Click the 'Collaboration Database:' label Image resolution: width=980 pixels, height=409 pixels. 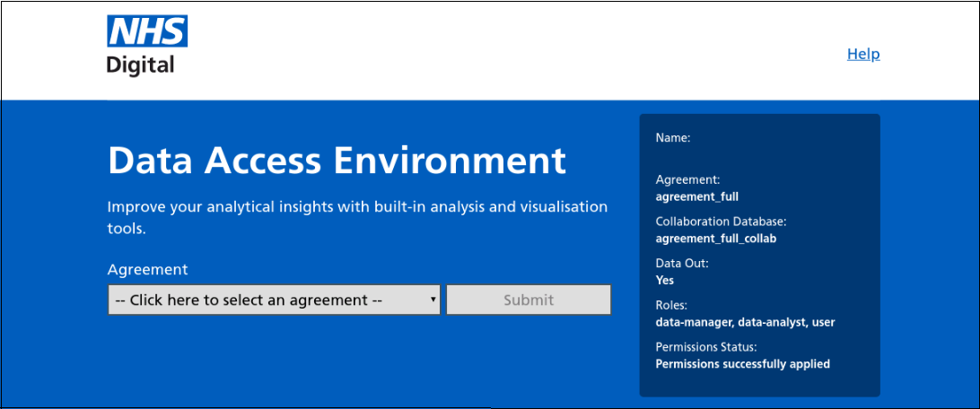coord(721,221)
